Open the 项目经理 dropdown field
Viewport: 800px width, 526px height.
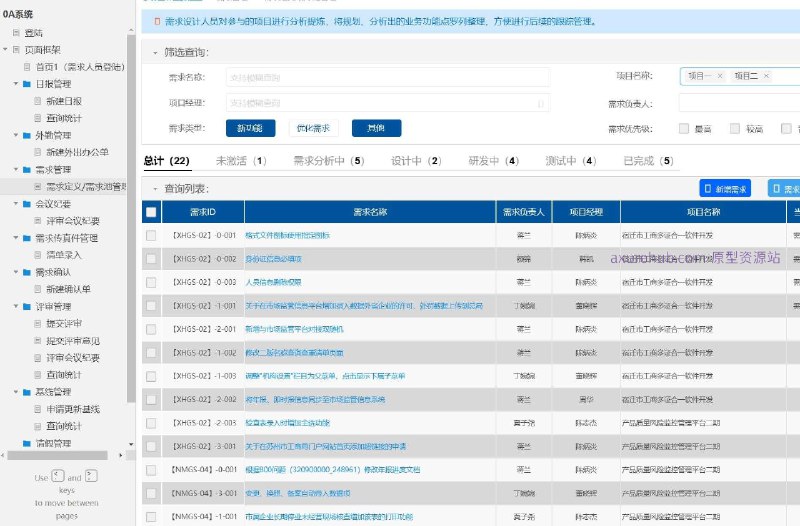pyautogui.click(x=388, y=103)
